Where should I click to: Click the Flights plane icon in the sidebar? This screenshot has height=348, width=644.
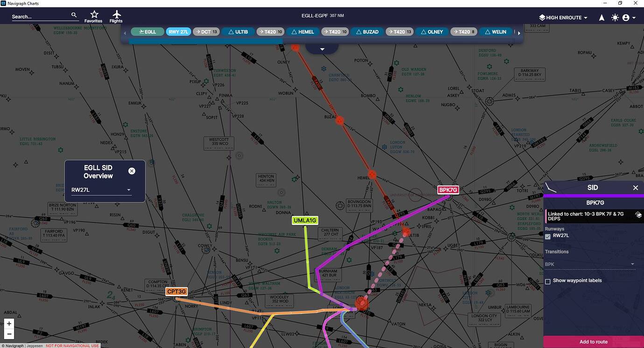116,16
